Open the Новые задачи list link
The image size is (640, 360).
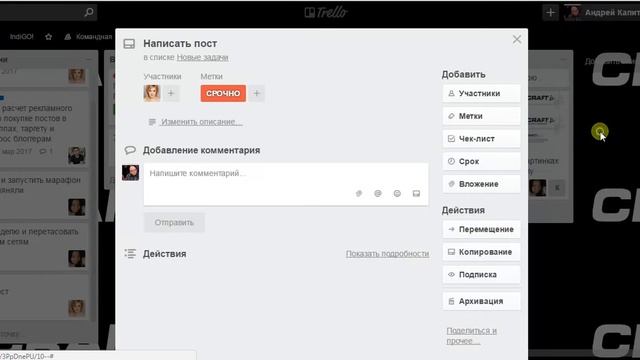click(202, 58)
